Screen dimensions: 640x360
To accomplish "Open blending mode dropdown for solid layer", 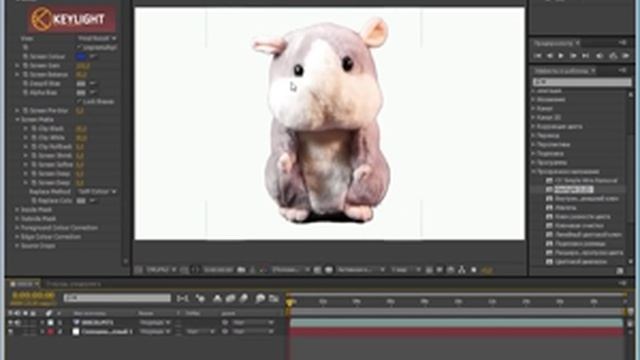I will point(155,332).
